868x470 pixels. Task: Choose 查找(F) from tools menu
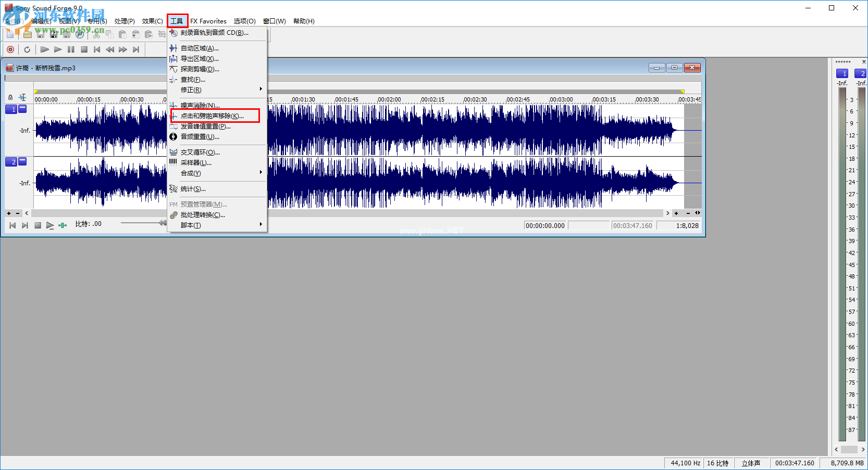(217, 80)
